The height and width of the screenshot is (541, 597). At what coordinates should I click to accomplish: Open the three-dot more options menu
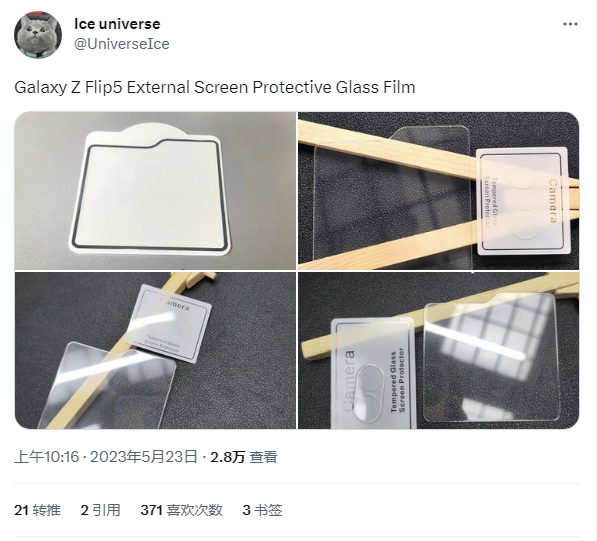570,24
